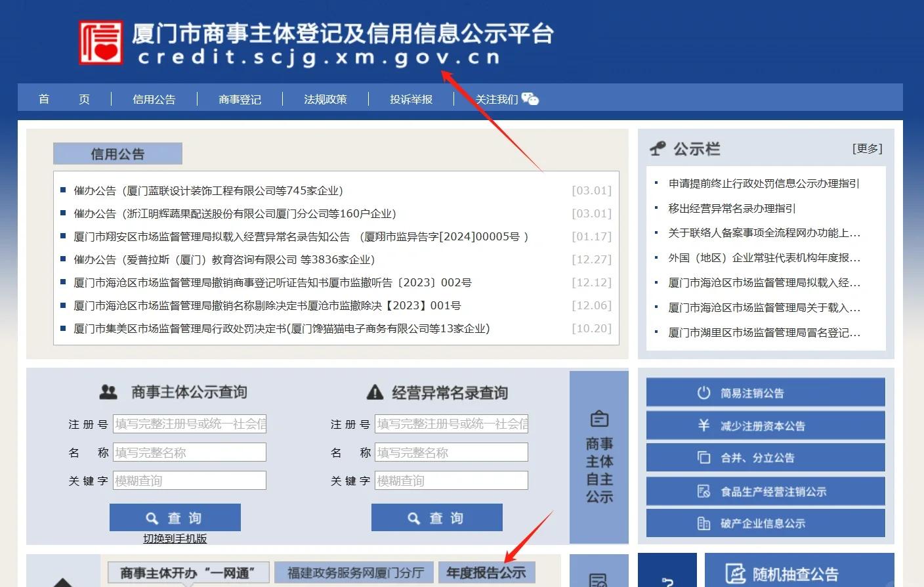Viewport: 924px width, 587px height.
Task: Click the red credit platform logo
Action: pyautogui.click(x=101, y=43)
